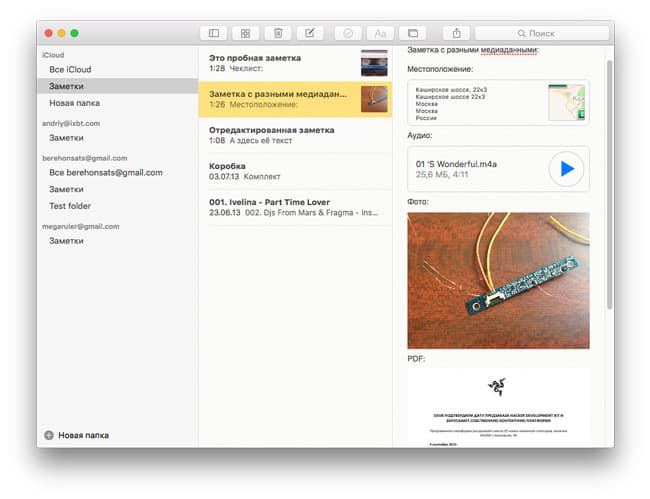Open note Это пробная заметка
Viewport: 650px width, 499px height.
(295, 63)
